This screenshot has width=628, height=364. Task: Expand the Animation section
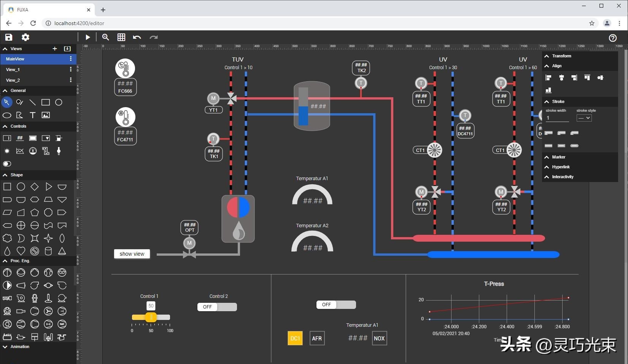[20, 347]
